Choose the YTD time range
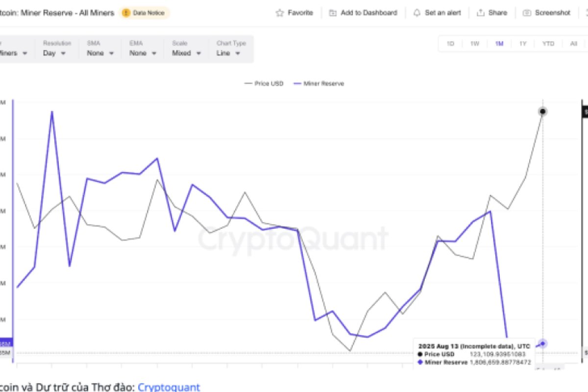588x392 pixels. 548,44
